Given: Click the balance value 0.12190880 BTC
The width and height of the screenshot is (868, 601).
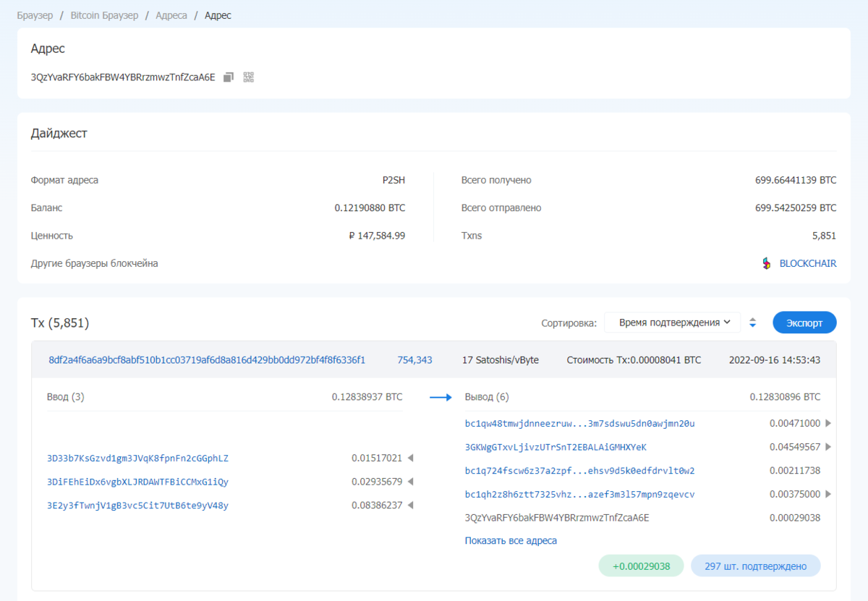Looking at the screenshot, I should (x=370, y=208).
